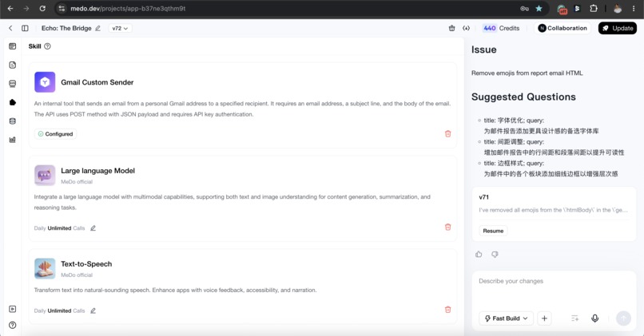Select the suggested question titled 边框样式
Screen dimensions: 644x336
(551, 168)
